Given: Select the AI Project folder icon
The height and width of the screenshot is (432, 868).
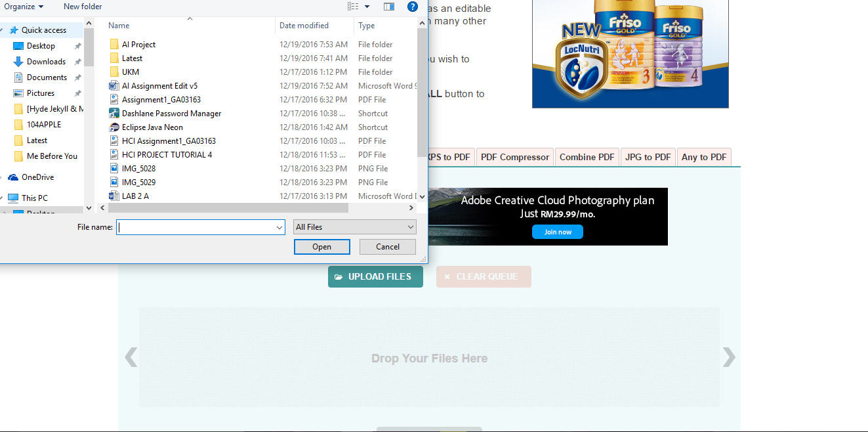Looking at the screenshot, I should [x=114, y=45].
